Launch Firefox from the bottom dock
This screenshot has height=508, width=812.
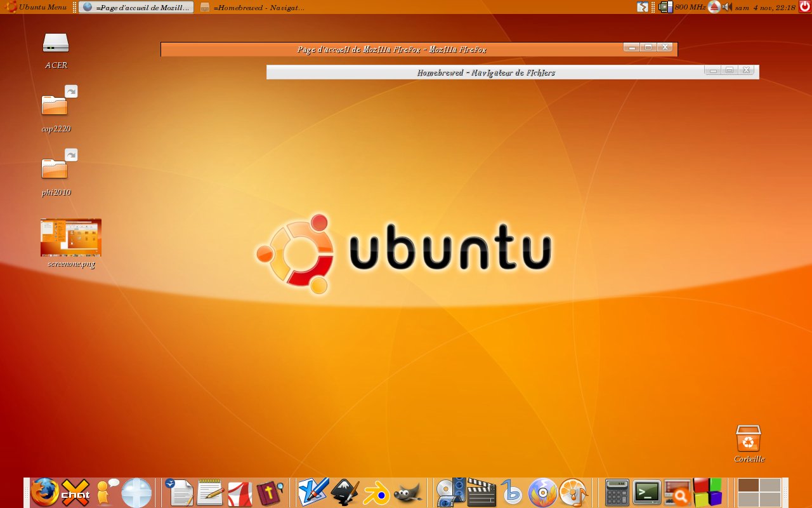pyautogui.click(x=45, y=493)
